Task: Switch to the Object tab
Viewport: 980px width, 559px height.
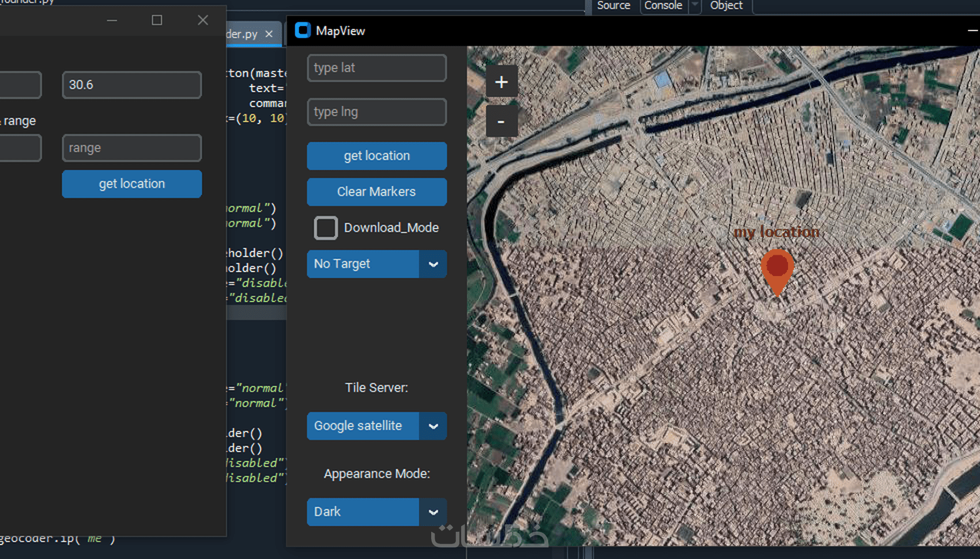Action: tap(726, 6)
